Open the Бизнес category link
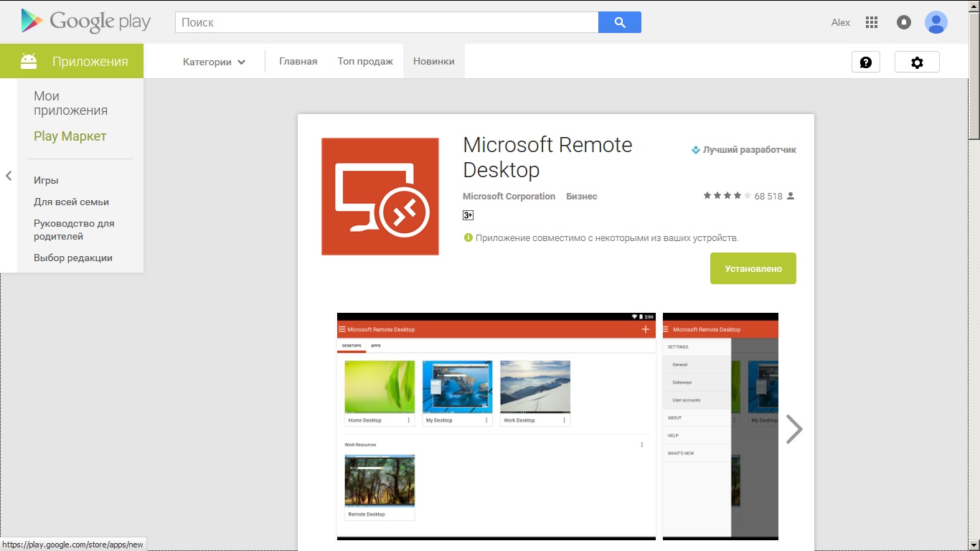The image size is (980, 551). pos(581,197)
